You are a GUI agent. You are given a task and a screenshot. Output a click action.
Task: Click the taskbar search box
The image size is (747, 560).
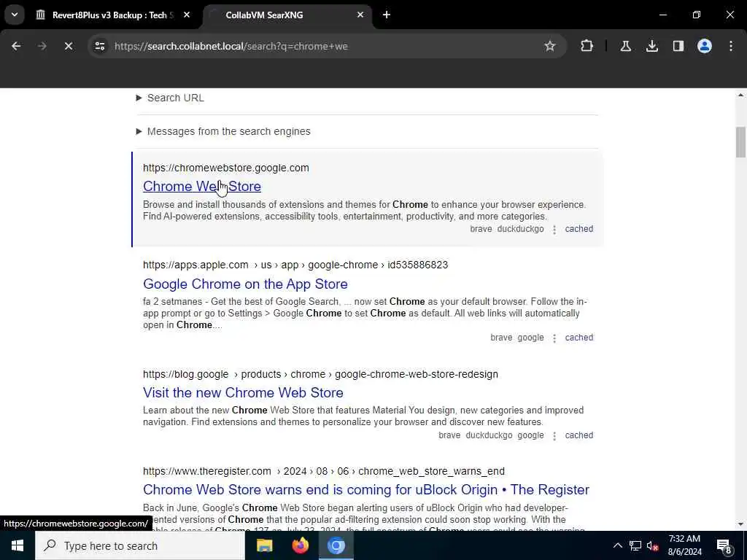(x=140, y=545)
